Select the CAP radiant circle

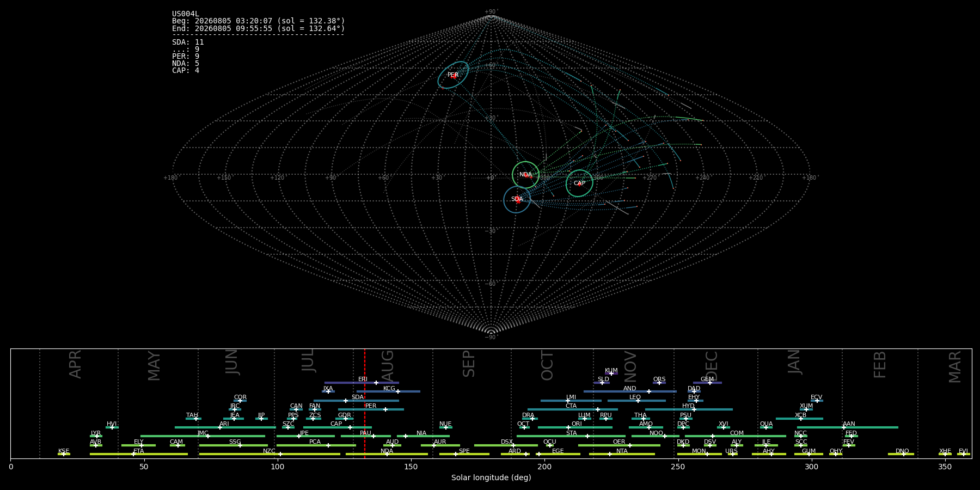click(579, 183)
